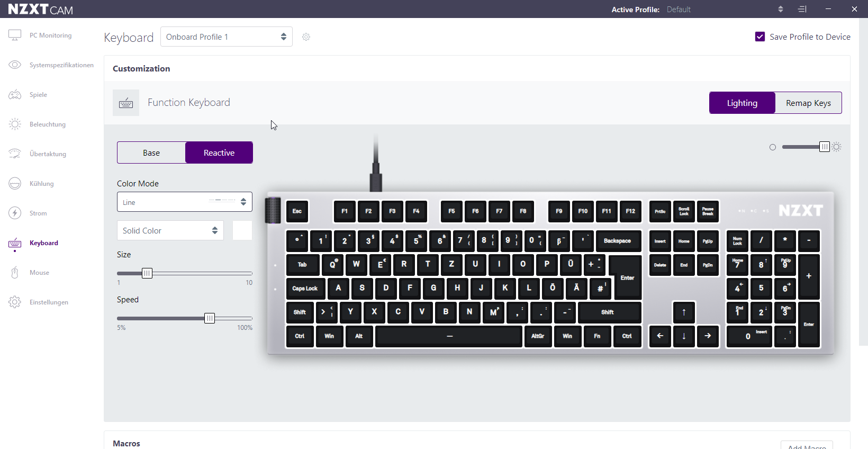Select the Kühlung cooling icon
The image size is (868, 449).
(15, 183)
